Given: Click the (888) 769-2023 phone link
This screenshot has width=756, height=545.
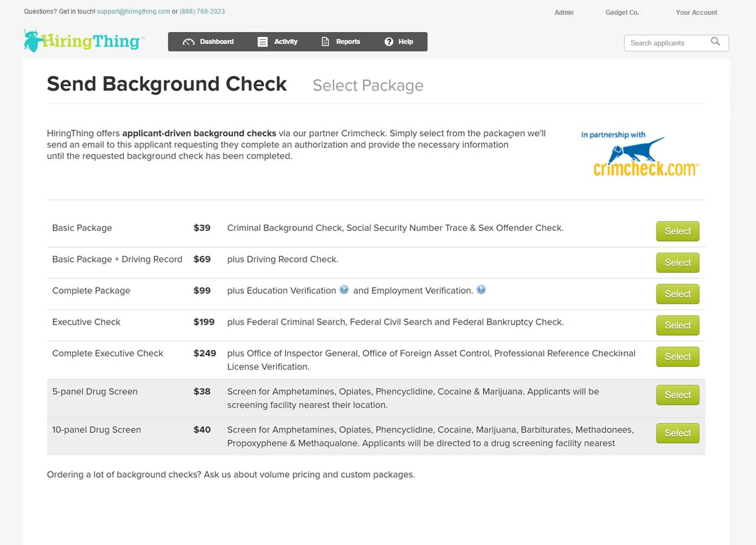Looking at the screenshot, I should coord(202,11).
